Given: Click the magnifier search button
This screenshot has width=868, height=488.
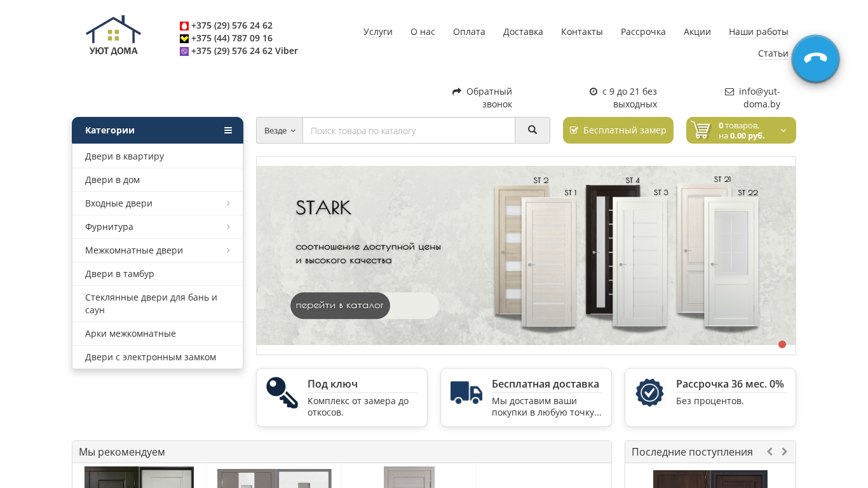Looking at the screenshot, I should (532, 130).
